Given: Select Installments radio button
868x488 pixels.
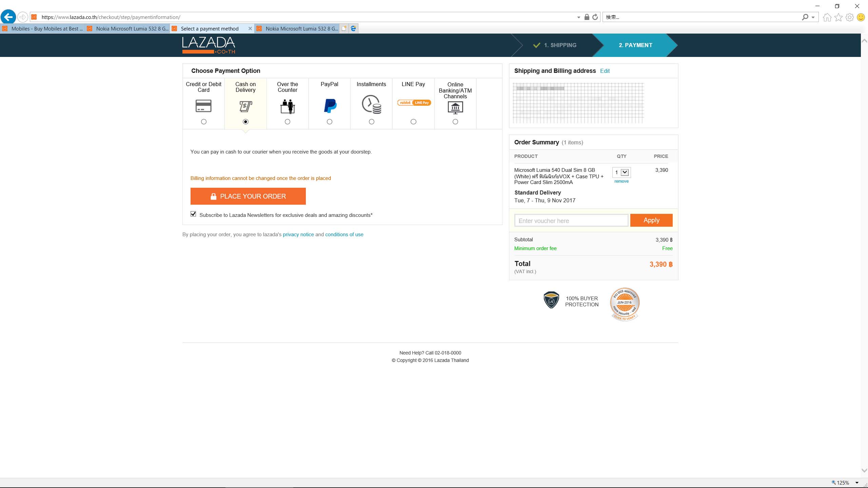Looking at the screenshot, I should (372, 122).
